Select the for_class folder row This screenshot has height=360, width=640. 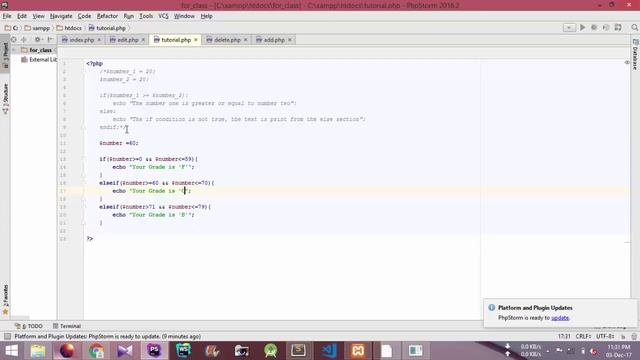tap(33, 50)
